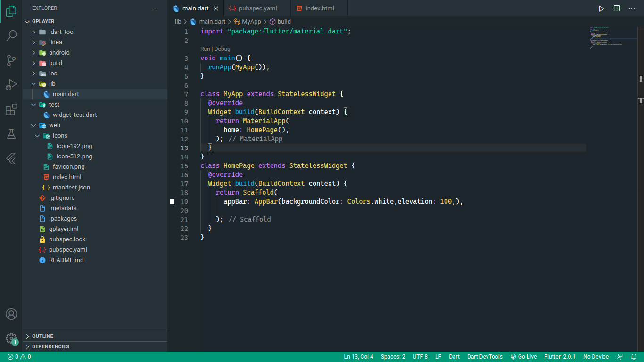Select Dart language mode in status bar

tap(454, 357)
